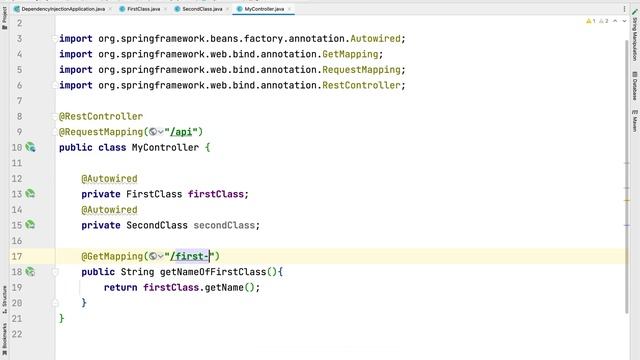Screen dimensions: 640x360
Task: Click Spring bean gutter icon on line 10
Action: click(31, 147)
